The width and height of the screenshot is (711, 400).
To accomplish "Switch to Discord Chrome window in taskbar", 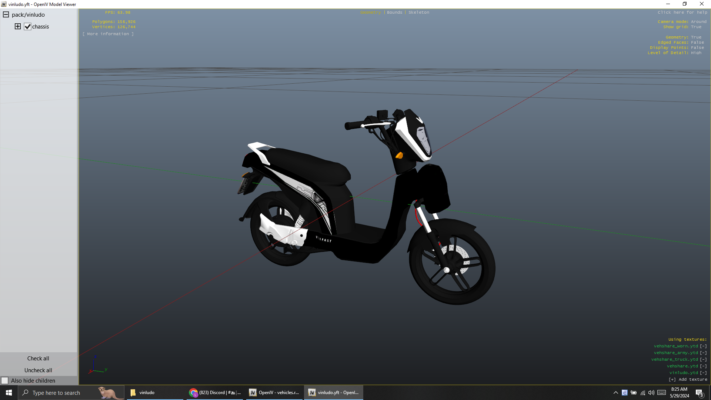I will pyautogui.click(x=215, y=393).
